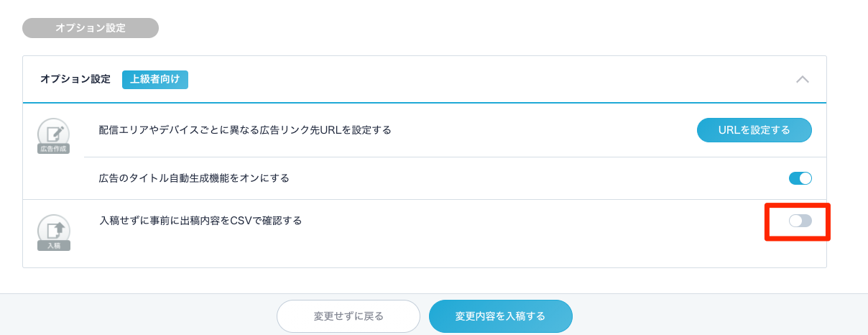The image size is (868, 335).
Task: Select the gray 広告作成 caption tag
Action: pyautogui.click(x=54, y=149)
